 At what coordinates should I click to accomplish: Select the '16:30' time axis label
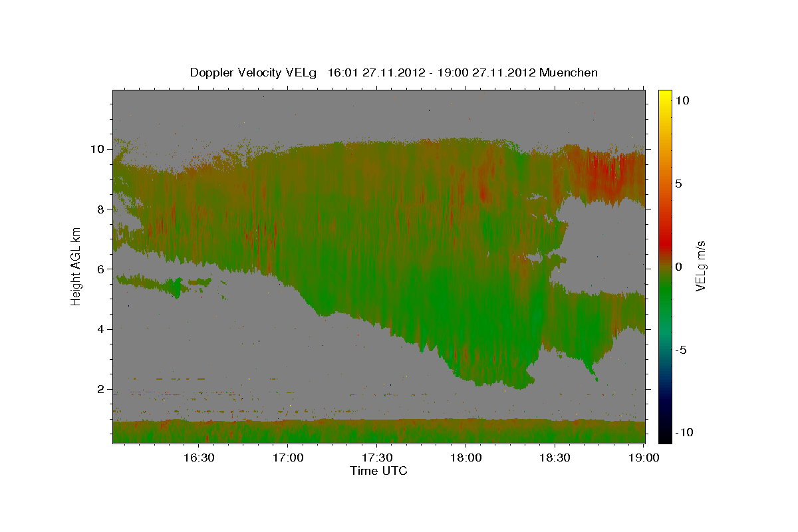pos(199,458)
